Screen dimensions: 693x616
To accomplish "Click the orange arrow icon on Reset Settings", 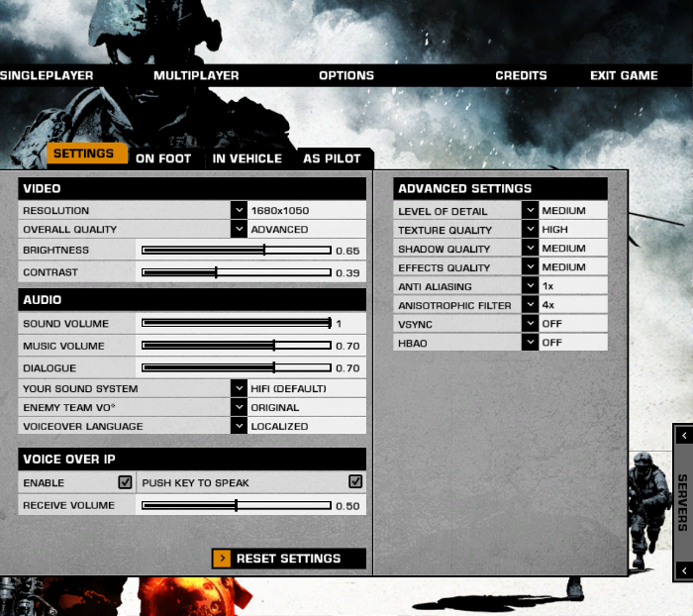I will (x=222, y=559).
